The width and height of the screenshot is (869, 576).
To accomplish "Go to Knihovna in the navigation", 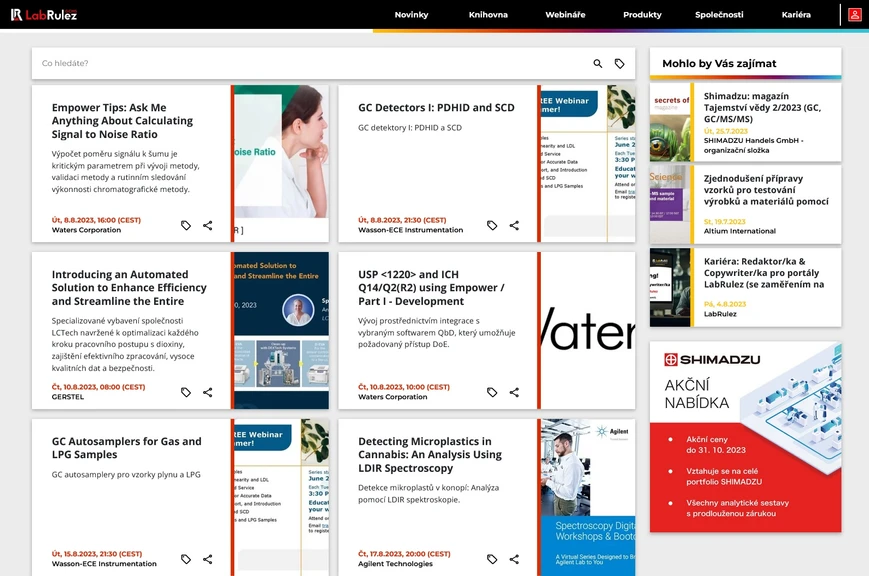I will 488,15.
